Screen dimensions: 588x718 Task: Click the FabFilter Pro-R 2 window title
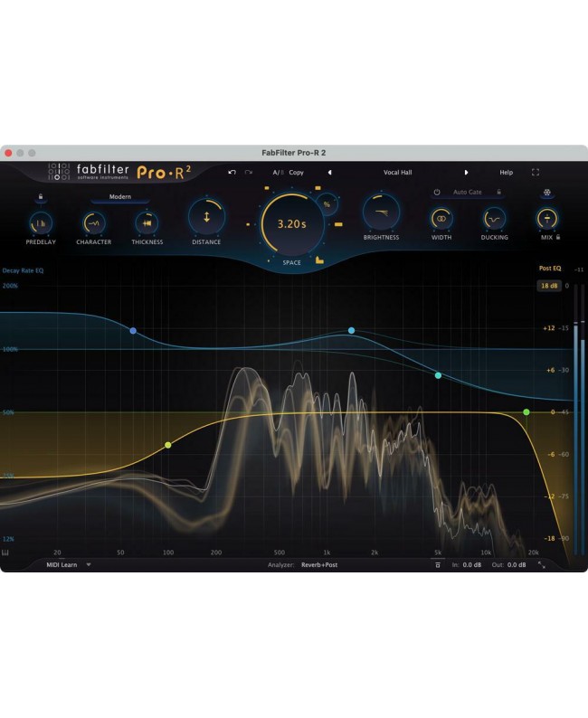[x=293, y=153]
